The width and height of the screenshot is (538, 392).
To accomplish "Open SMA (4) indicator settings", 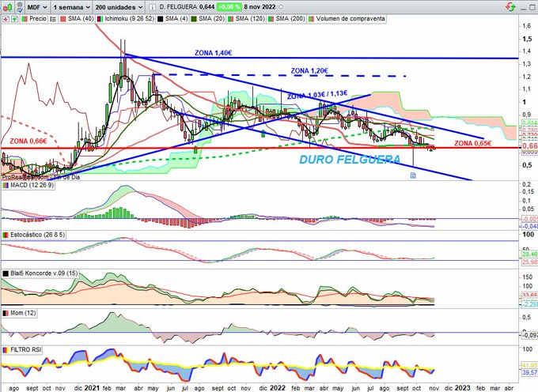I will coord(176,18).
